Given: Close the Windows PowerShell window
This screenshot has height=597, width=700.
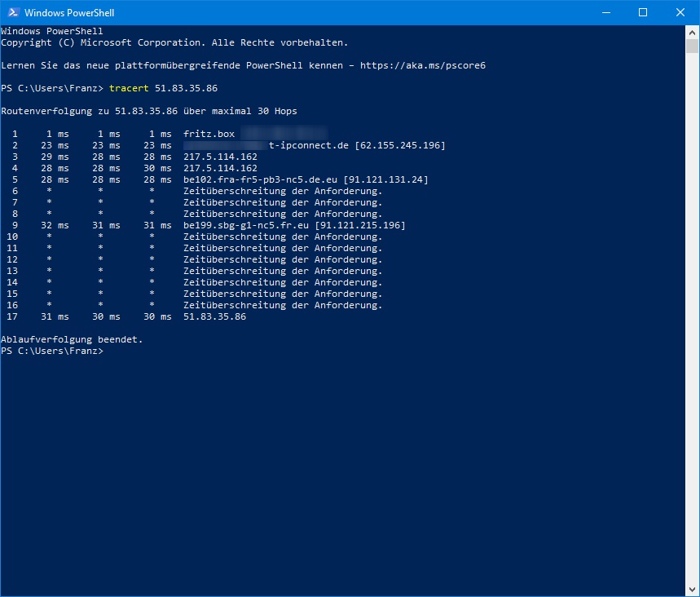Looking at the screenshot, I should click(680, 12).
